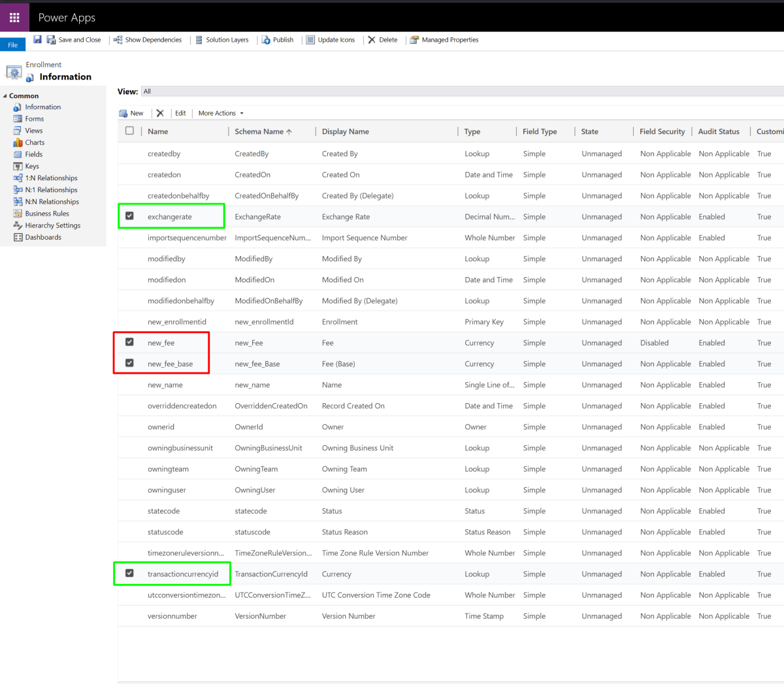784x684 pixels.
Task: Deselect the new_fee field checkbox
Action: [129, 342]
